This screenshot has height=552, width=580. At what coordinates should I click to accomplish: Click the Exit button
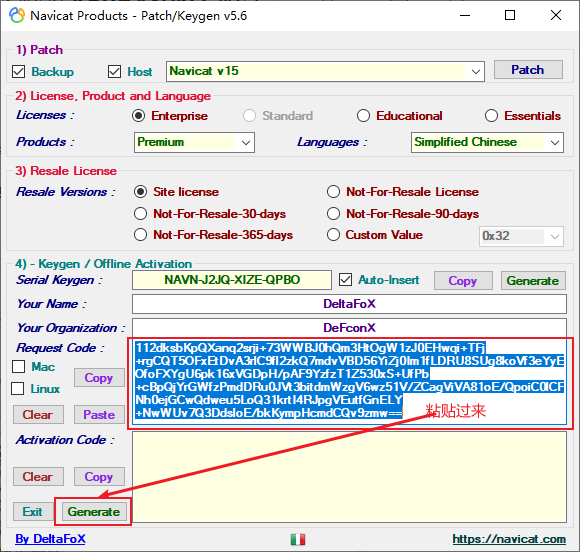coord(33,512)
